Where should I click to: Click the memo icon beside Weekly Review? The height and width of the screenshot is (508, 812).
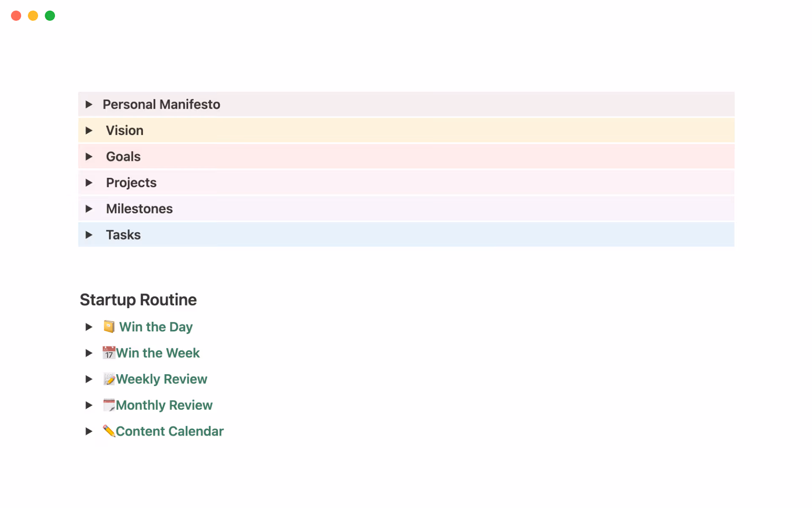click(109, 379)
